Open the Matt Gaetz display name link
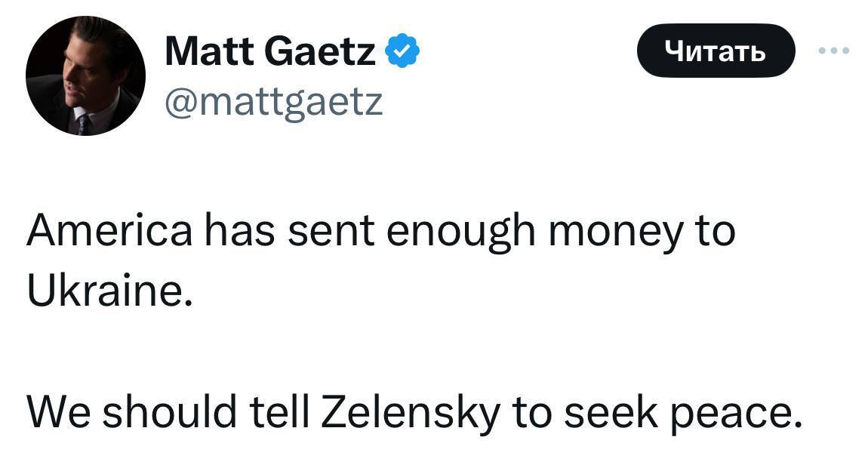The width and height of the screenshot is (868, 468). [270, 51]
